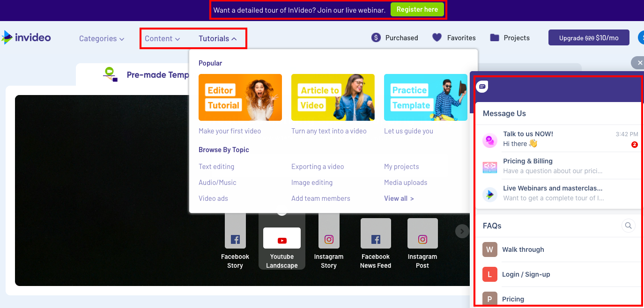The width and height of the screenshot is (644, 308).
Task: Open Projects via folder icon
Action: tap(495, 38)
